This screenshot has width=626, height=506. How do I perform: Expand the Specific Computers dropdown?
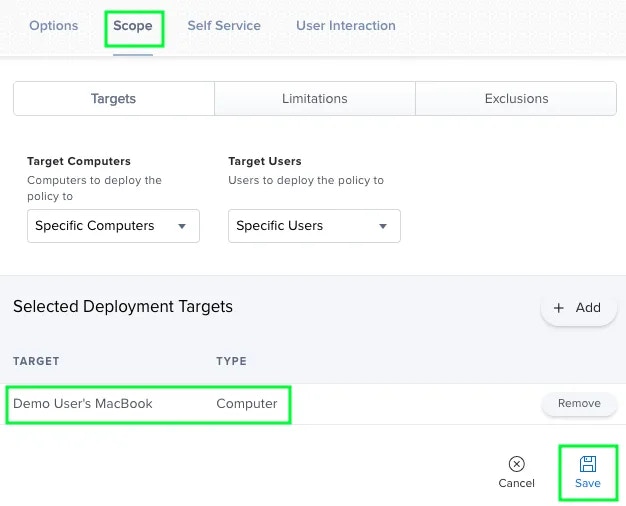pos(113,226)
